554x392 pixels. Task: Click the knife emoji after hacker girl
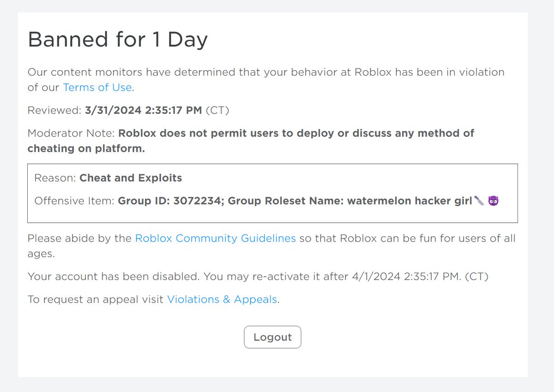click(479, 201)
